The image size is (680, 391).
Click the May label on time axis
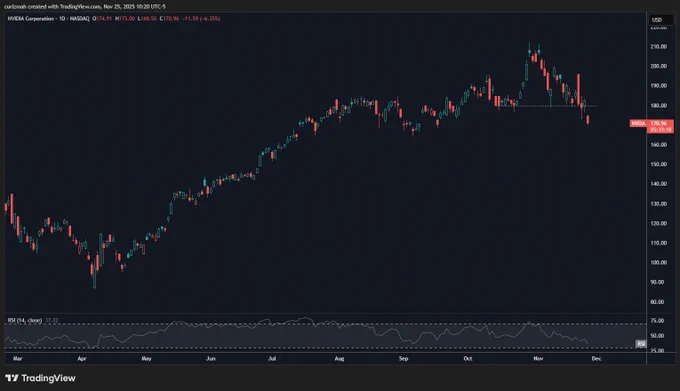146,358
